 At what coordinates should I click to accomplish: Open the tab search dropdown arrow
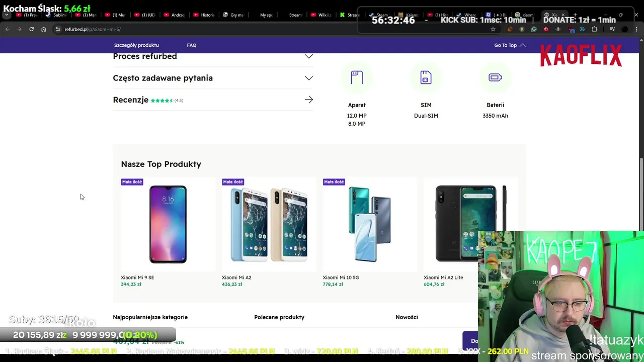tap(7, 15)
